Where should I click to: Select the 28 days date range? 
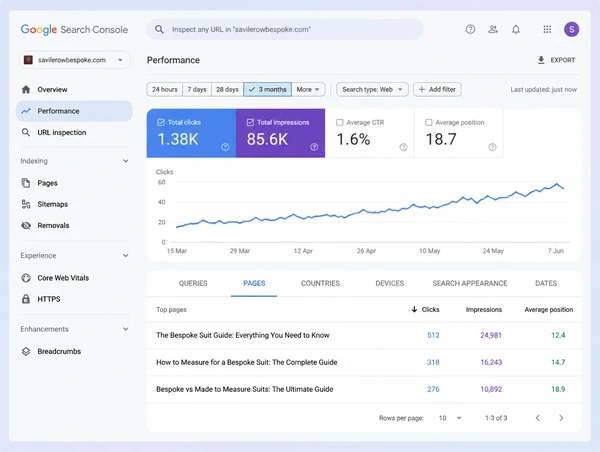tap(227, 90)
